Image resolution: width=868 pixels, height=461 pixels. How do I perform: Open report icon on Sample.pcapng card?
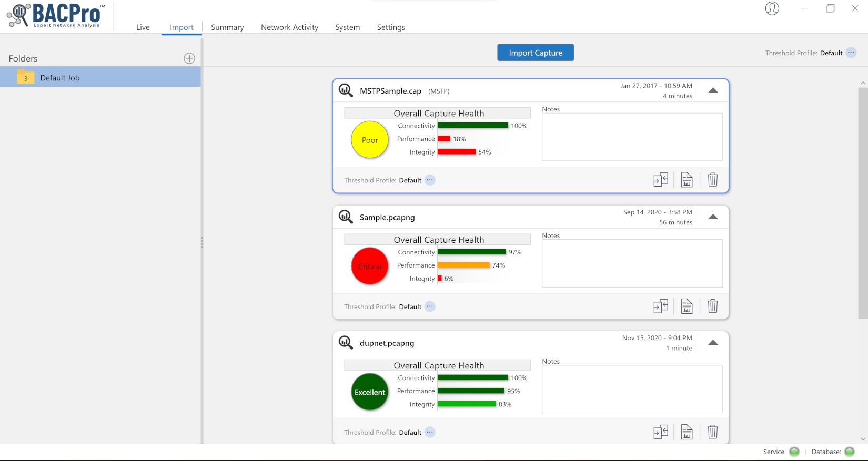point(687,306)
